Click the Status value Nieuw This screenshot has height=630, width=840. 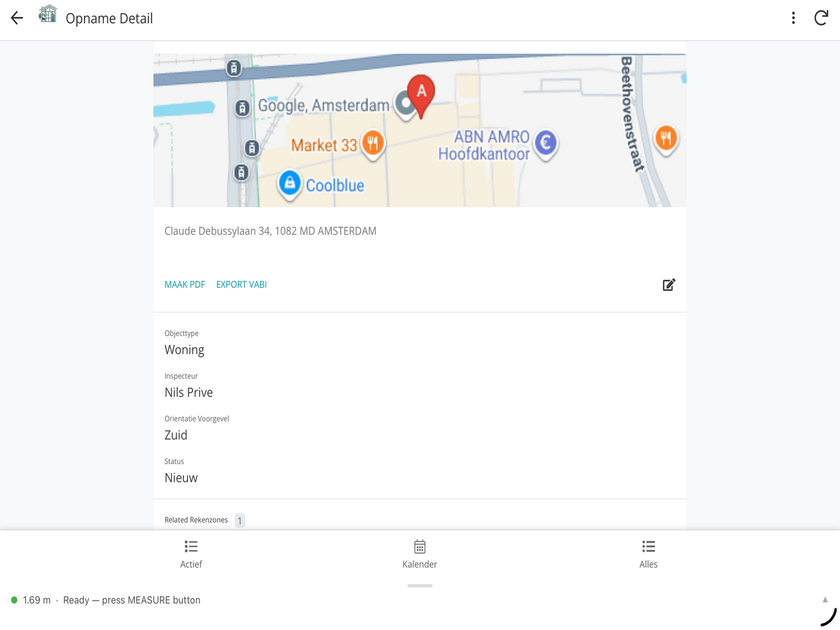pos(181,478)
